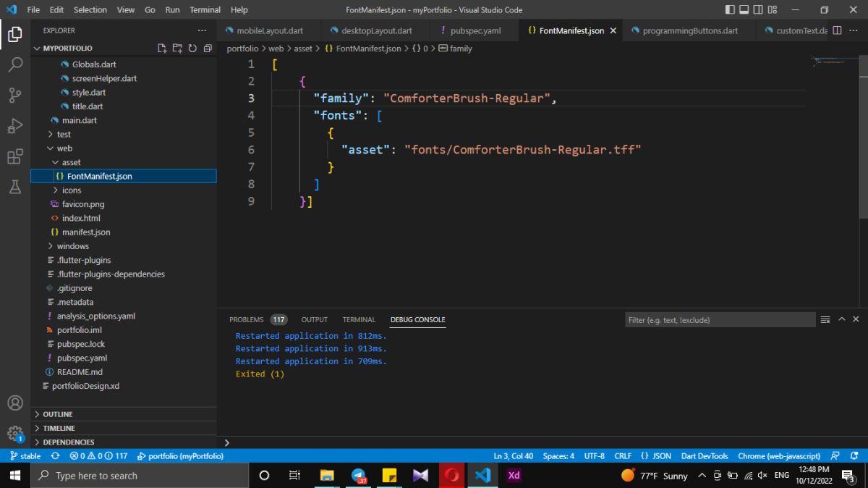This screenshot has width=868, height=488.
Task: Click the debug console filter field
Action: [720, 319]
